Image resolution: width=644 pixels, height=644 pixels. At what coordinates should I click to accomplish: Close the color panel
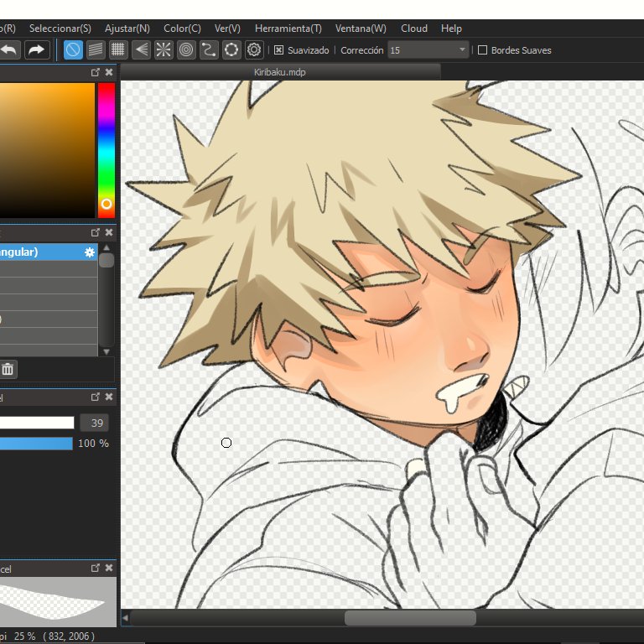click(109, 72)
